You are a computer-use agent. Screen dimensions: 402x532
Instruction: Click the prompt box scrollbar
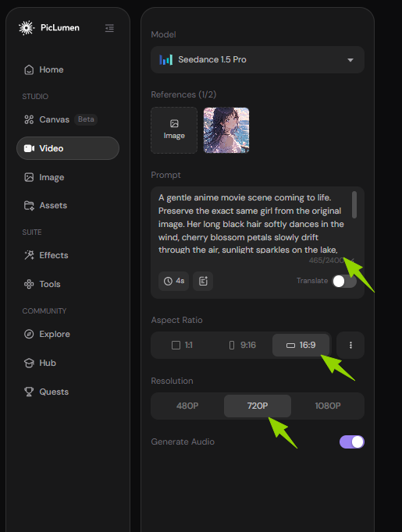(354, 205)
